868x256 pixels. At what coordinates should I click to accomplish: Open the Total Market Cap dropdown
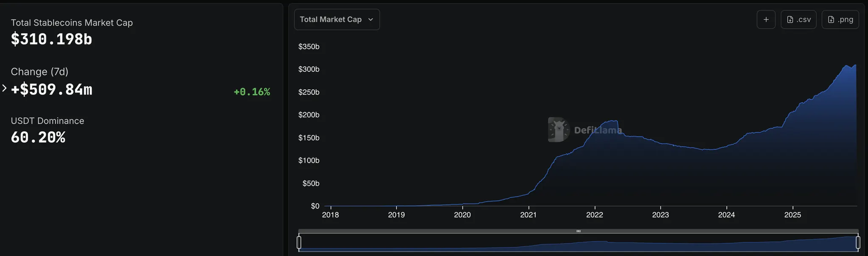pos(337,19)
